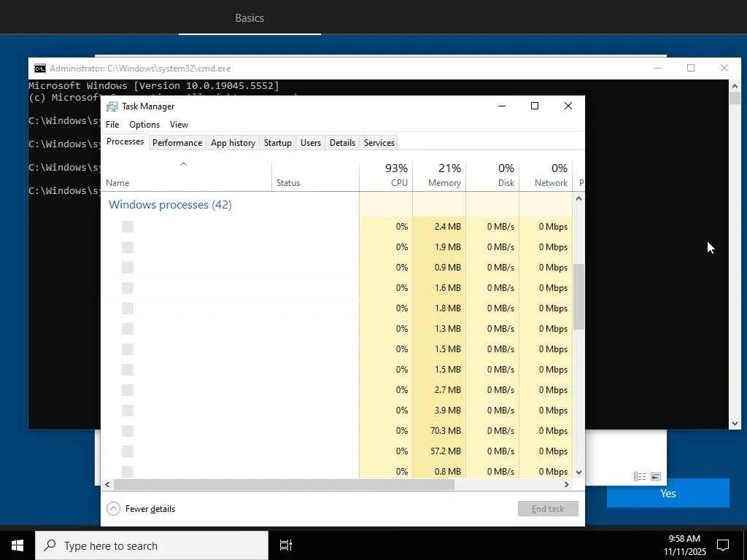Toggle sort arrow above the Name column

183,164
